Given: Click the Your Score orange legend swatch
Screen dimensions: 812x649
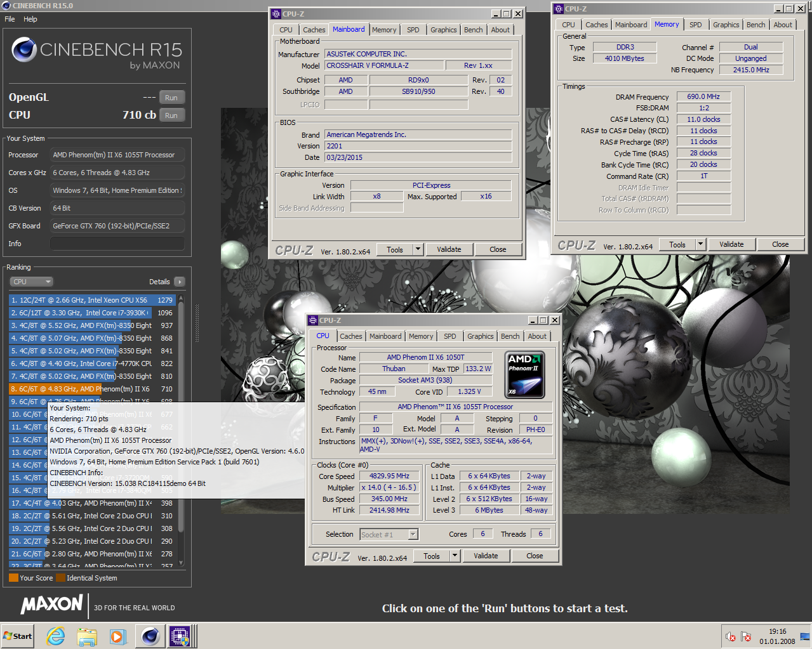Looking at the screenshot, I should (x=13, y=578).
